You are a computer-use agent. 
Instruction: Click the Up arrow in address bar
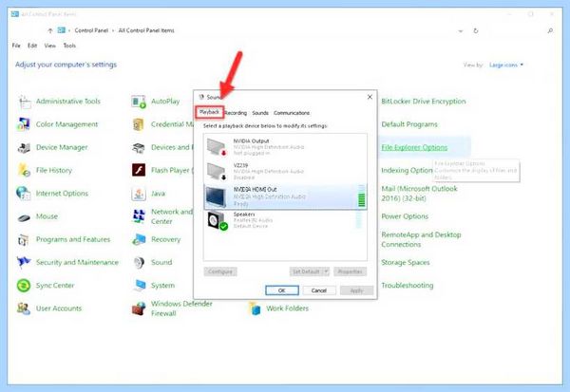50,31
